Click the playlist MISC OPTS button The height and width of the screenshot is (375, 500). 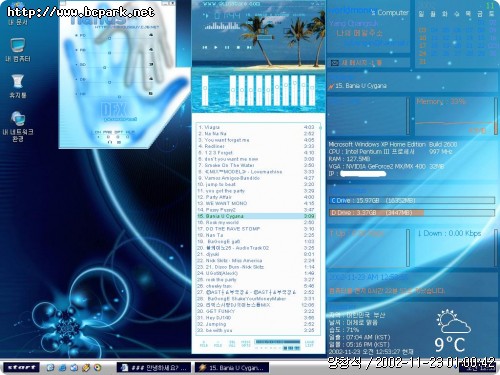tap(246, 344)
